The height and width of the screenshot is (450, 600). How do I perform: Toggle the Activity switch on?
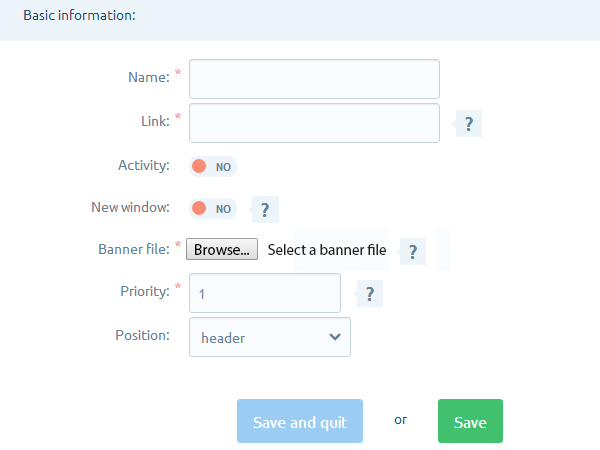pyautogui.click(x=213, y=166)
